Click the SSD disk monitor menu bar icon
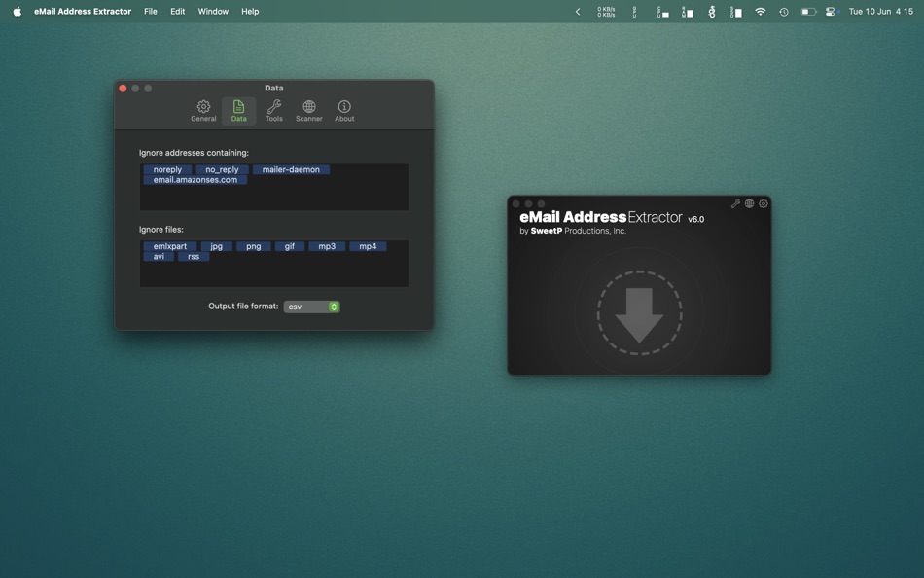 click(x=736, y=12)
